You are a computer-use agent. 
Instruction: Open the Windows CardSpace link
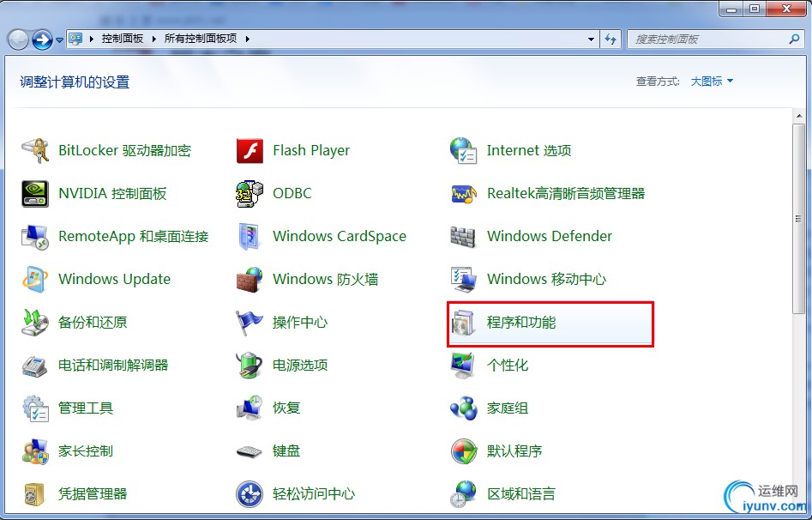point(340,237)
